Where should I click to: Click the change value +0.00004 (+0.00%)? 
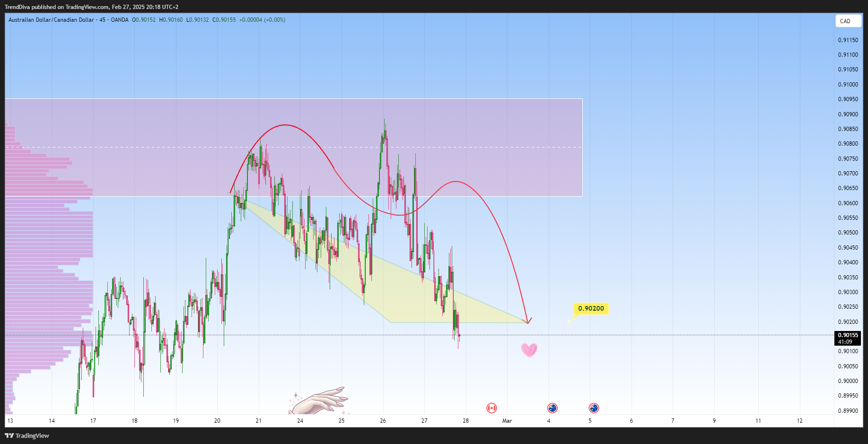[x=262, y=20]
